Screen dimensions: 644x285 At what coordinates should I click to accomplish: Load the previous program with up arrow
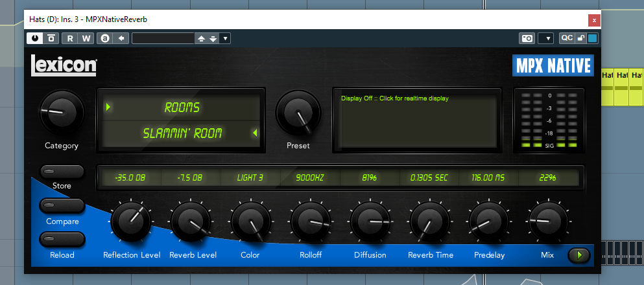[x=201, y=39]
